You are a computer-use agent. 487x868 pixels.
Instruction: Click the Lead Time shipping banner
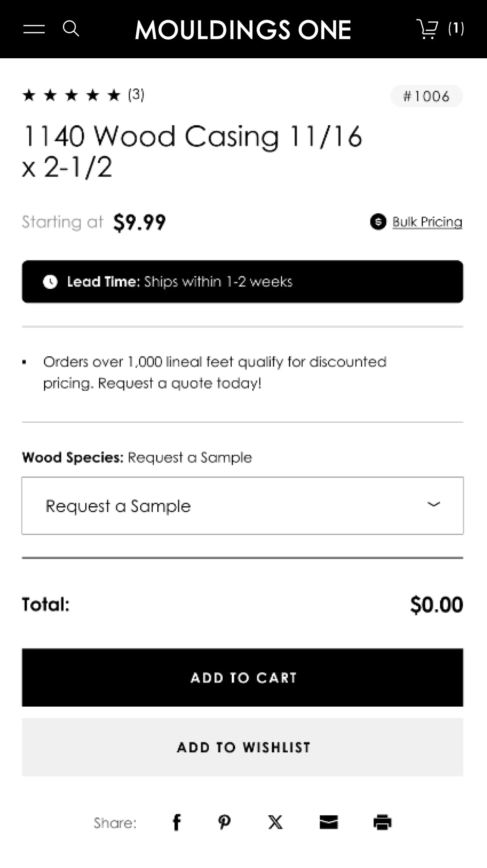242,282
